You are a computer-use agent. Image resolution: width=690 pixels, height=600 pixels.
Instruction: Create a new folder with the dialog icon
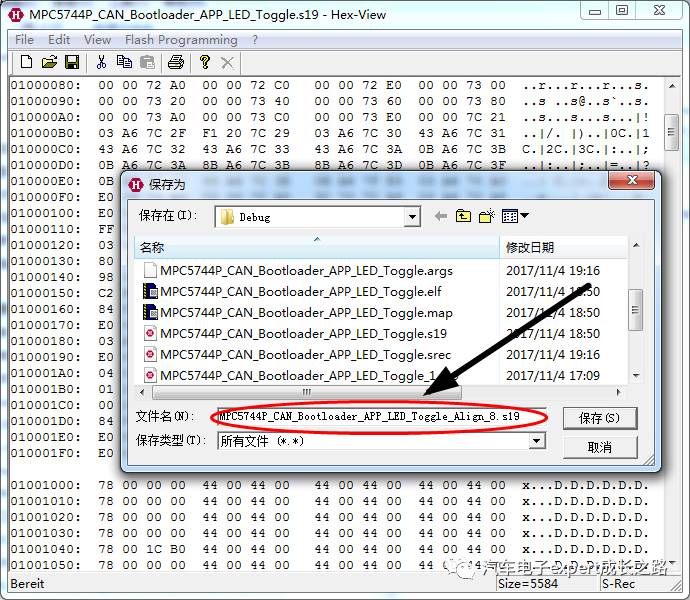487,216
